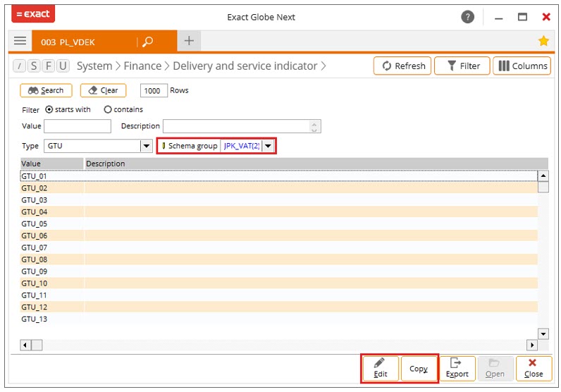Select row GTU_13
Image resolution: width=561 pixels, height=392 pixels.
[x=278, y=319]
